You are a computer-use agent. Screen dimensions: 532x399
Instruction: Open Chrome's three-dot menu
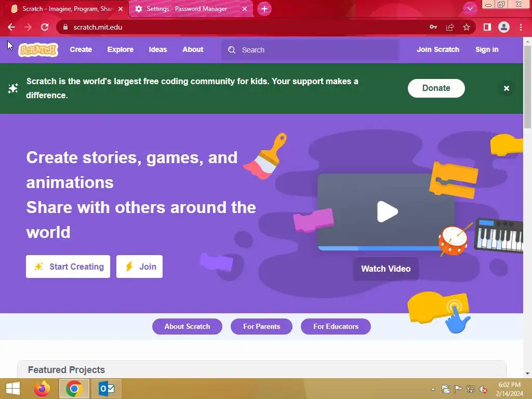click(521, 27)
